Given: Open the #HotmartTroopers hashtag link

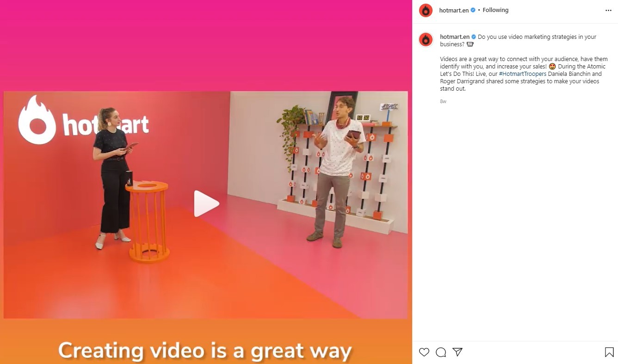Looking at the screenshot, I should pos(522,74).
